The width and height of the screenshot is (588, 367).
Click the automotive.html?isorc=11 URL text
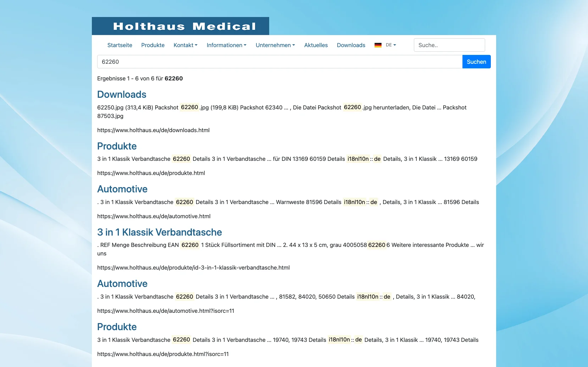point(166,311)
